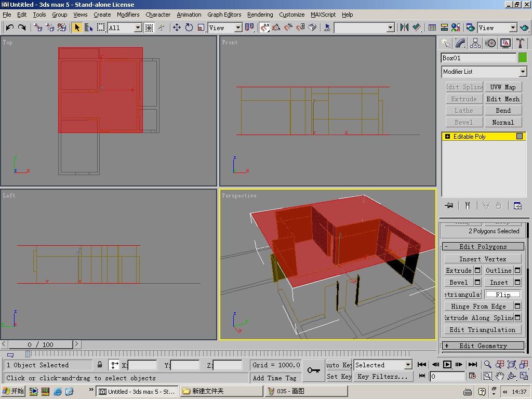
Task: Switch to the Utilities hammer tab
Action: coord(521,43)
